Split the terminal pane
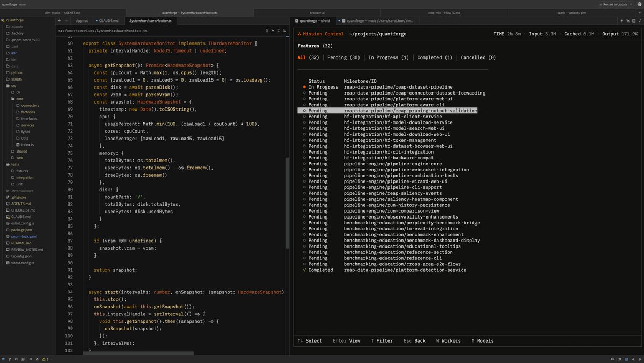Viewport: 644px width, 363px height. click(634, 21)
